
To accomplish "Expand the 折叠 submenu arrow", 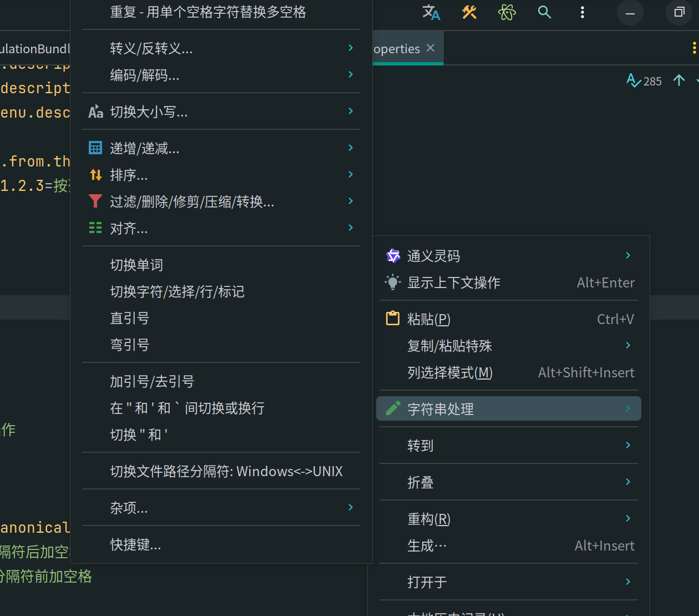I will pos(628,482).
